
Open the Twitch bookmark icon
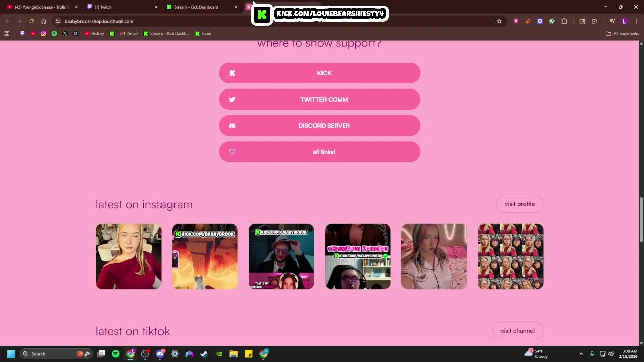pos(22,34)
